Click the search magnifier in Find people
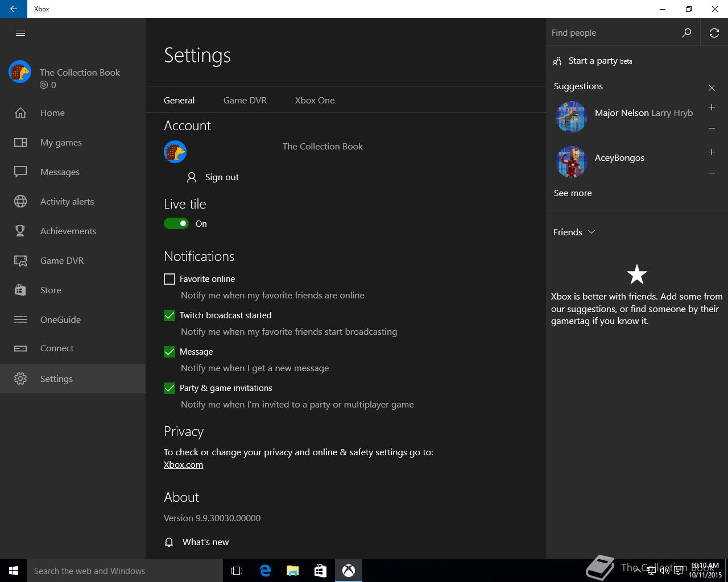Viewport: 728px width, 582px height. pyautogui.click(x=686, y=33)
